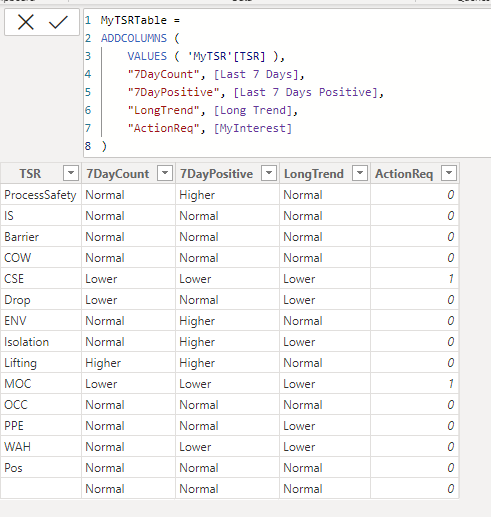Select the CSE cell
Image resolution: width=491 pixels, height=517 pixels.
[x=40, y=279]
